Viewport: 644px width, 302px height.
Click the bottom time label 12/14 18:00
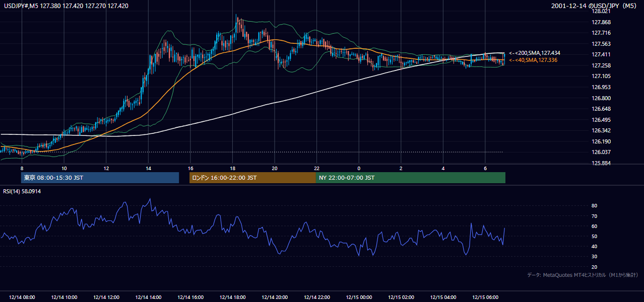[232, 297]
